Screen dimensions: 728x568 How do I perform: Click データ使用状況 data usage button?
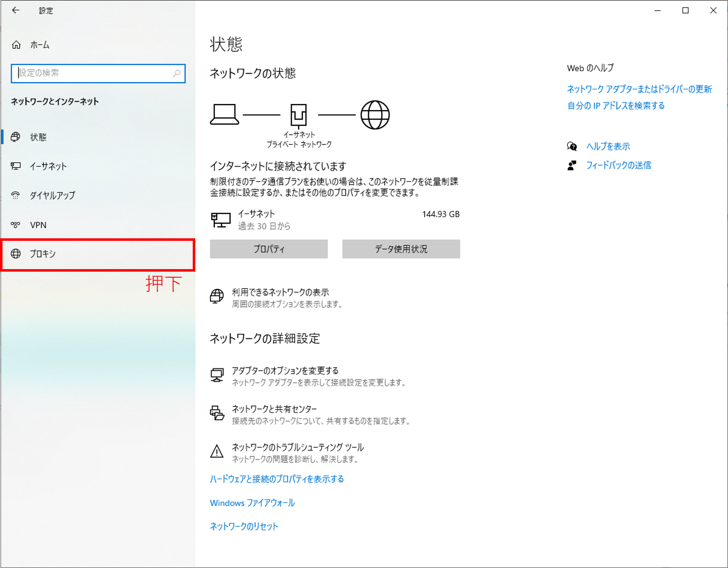[401, 248]
